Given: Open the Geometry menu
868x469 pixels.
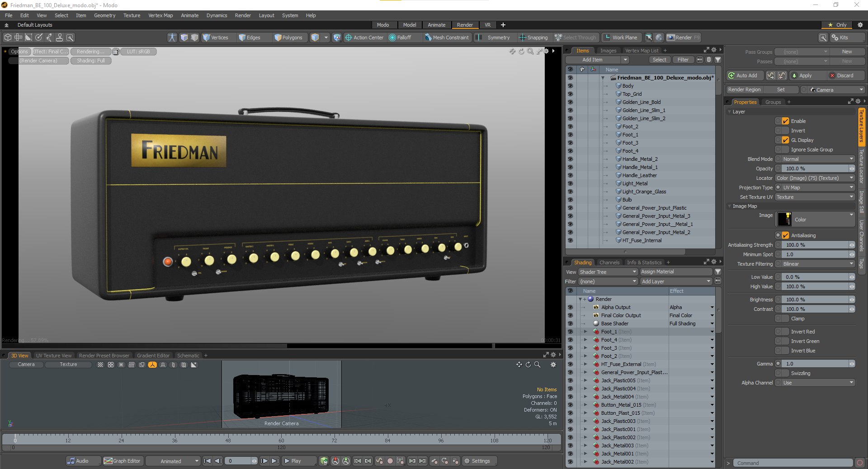Looking at the screenshot, I should click(104, 15).
